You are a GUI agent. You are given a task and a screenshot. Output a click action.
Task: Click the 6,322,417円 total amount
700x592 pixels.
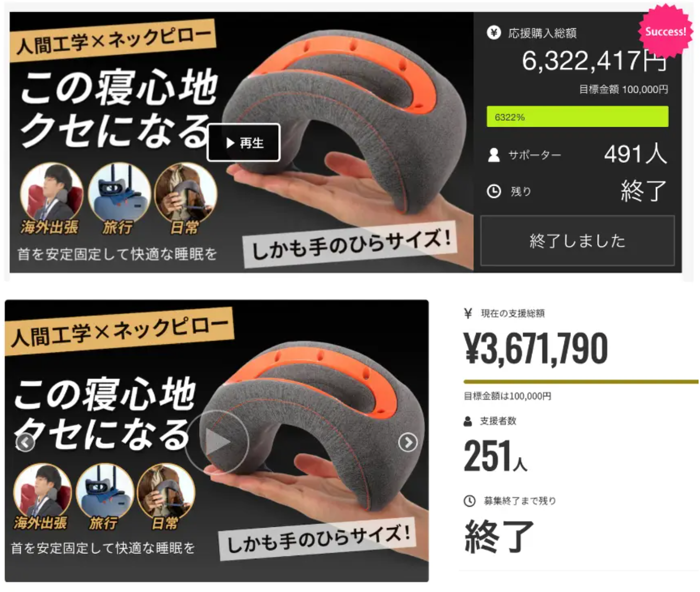[594, 61]
